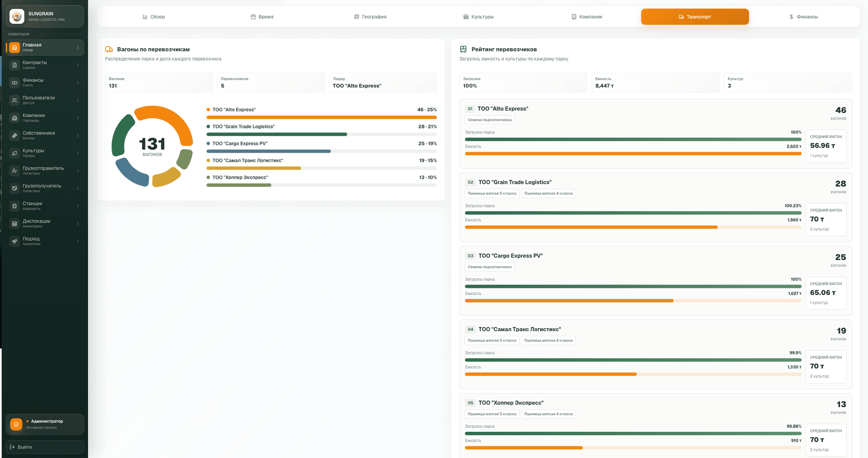Click the Емкость 8,447 т stat card
868x458 pixels.
(655, 82)
